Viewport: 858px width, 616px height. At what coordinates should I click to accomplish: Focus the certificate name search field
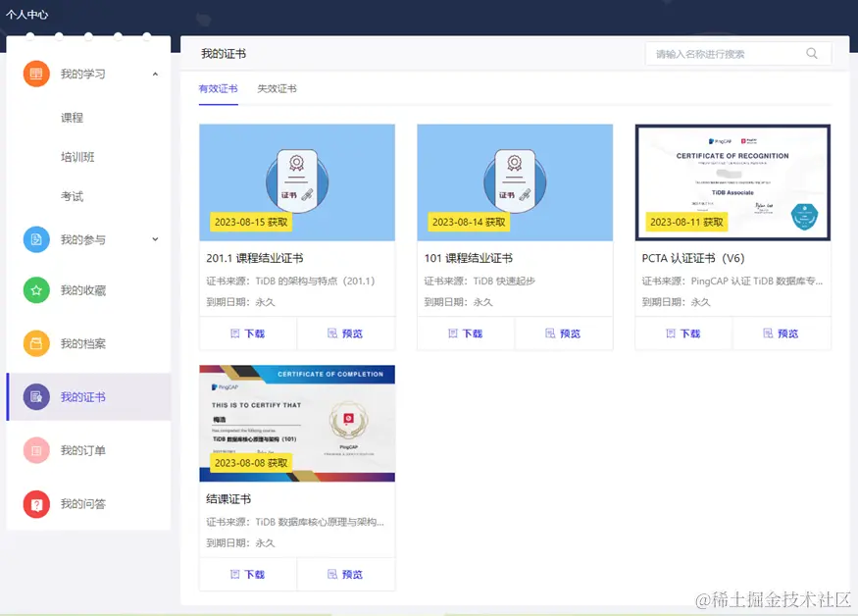[x=738, y=54]
